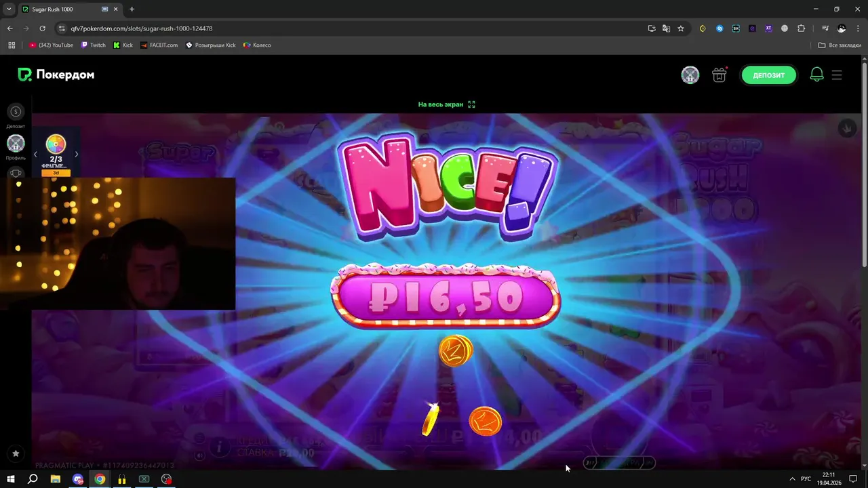The height and width of the screenshot is (488, 868).
Task: Open the yellow headphones app in taskbar
Action: (x=122, y=479)
